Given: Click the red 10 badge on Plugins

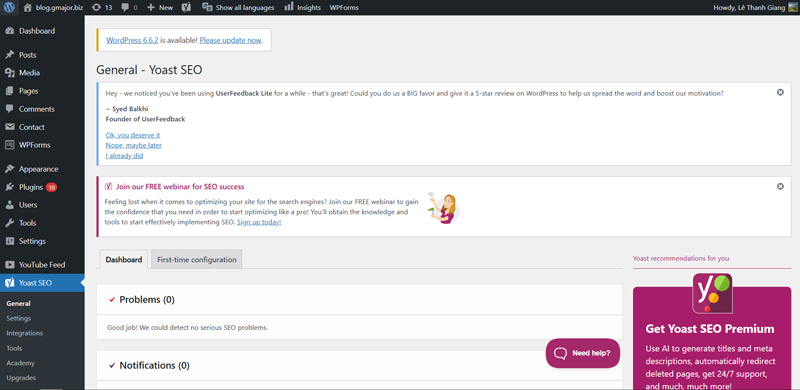Looking at the screenshot, I should coord(51,187).
